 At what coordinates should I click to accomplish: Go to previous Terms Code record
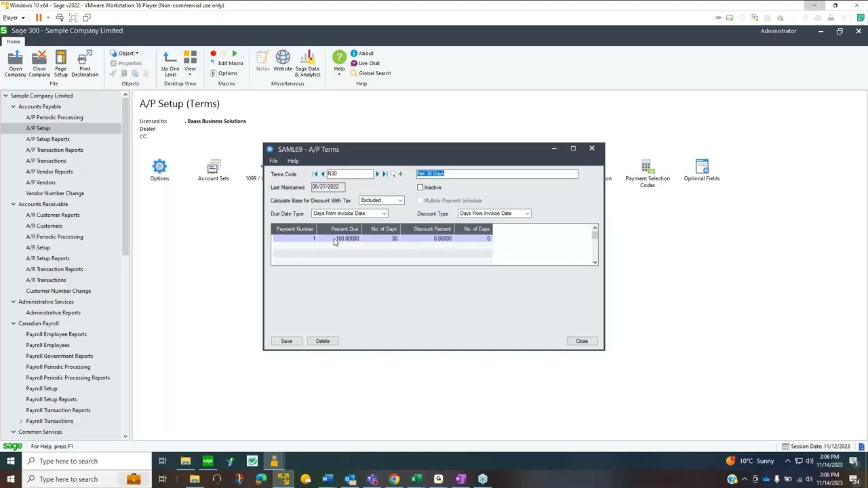322,174
